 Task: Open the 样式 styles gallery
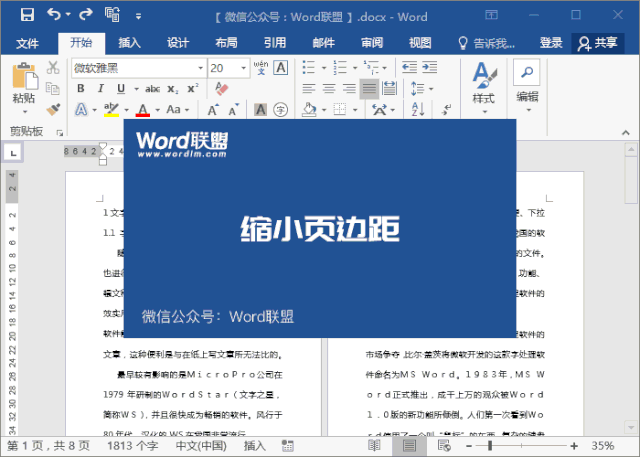click(484, 88)
